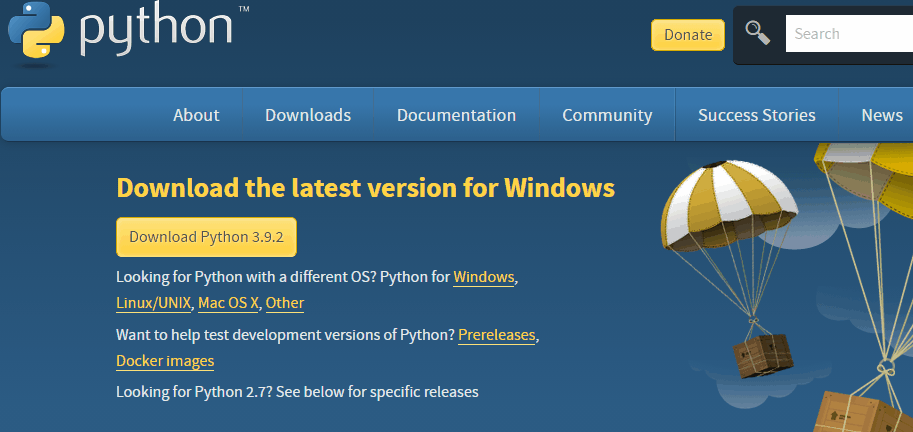
Task: Click the Donate button
Action: [x=688, y=35]
